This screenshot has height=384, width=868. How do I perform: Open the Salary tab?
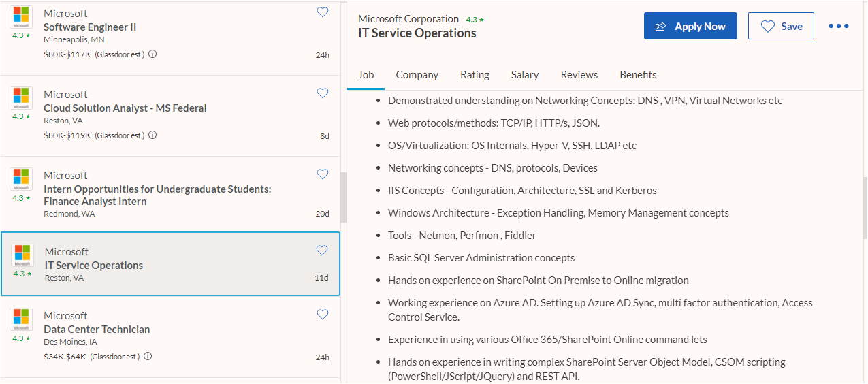click(524, 75)
